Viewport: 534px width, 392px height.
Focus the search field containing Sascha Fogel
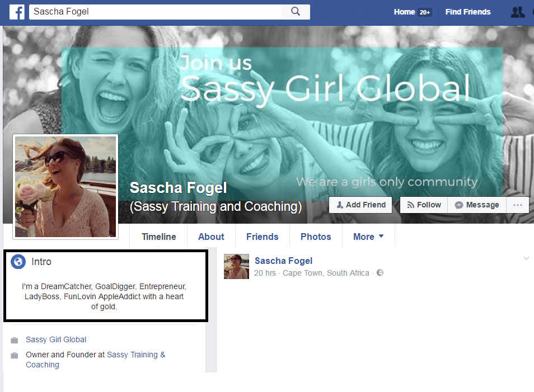tap(155, 12)
